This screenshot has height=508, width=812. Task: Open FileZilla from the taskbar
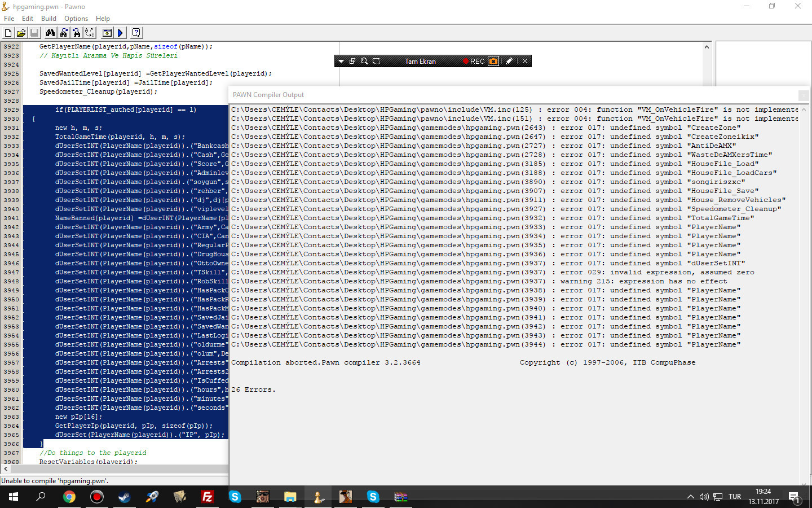(208, 497)
